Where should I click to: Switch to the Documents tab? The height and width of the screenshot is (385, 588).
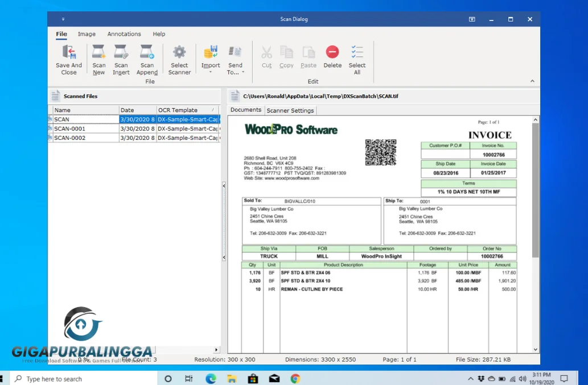246,110
